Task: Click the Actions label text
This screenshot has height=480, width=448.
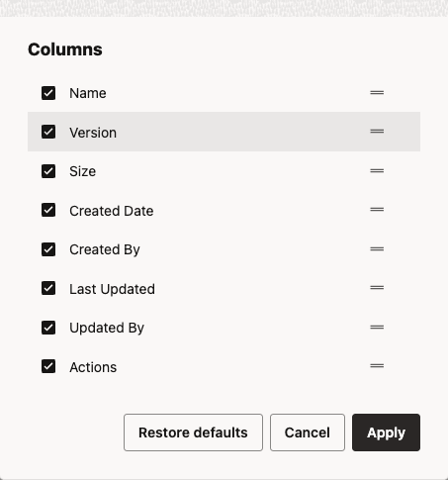Action: [93, 367]
